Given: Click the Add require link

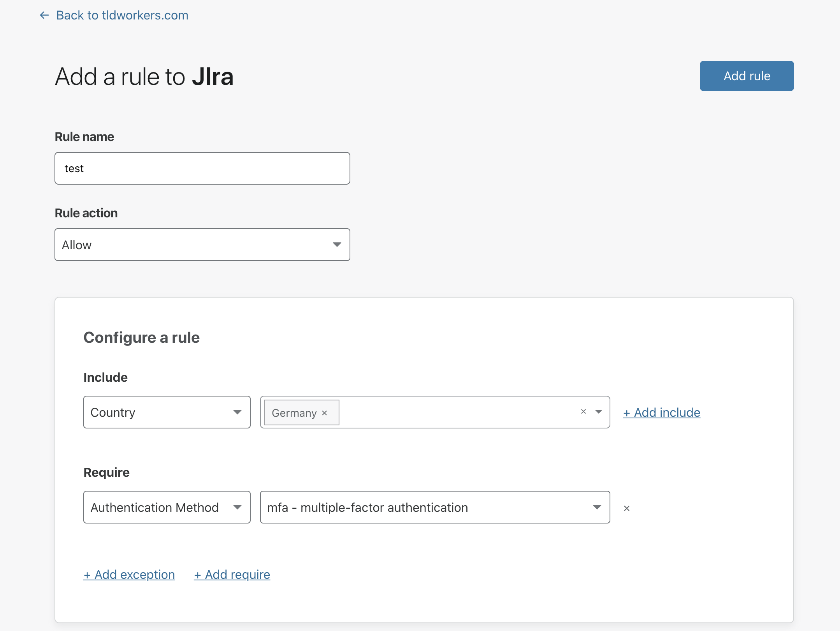Looking at the screenshot, I should click(232, 575).
